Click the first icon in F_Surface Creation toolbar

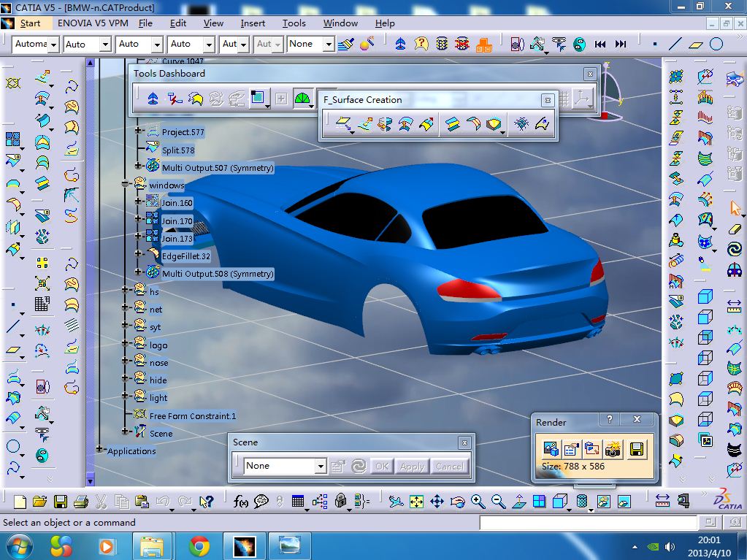[x=343, y=124]
